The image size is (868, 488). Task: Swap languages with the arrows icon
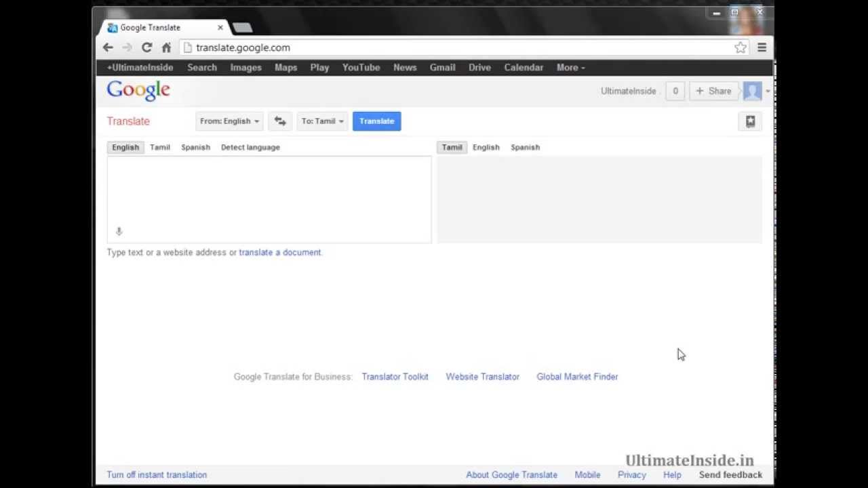coord(280,121)
